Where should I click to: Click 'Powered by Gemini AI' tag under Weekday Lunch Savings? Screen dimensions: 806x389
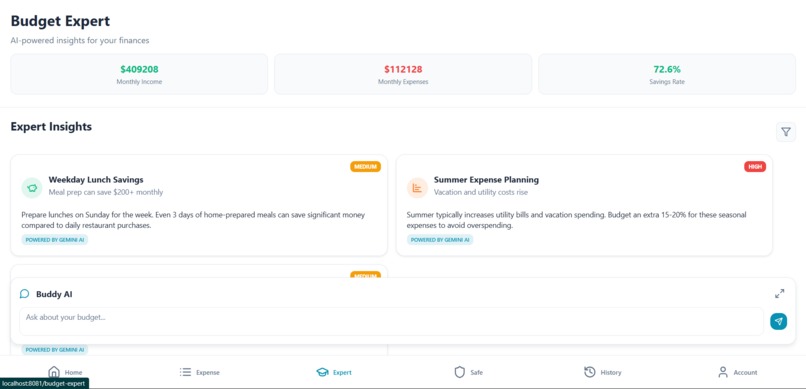(54, 239)
